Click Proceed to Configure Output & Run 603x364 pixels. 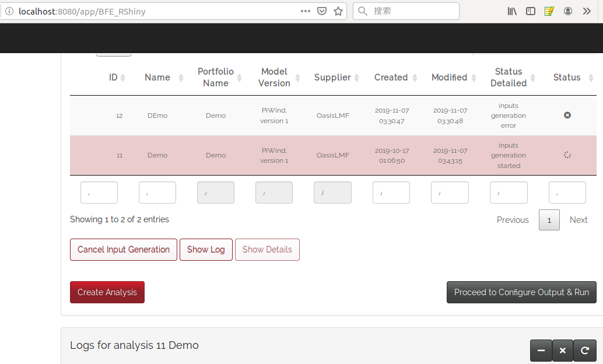[521, 292]
